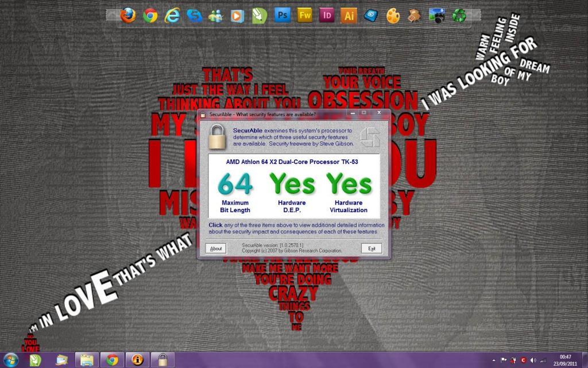This screenshot has width=588, height=368.
Task: View details for 64 Maximum Bit Length
Action: [x=235, y=191]
